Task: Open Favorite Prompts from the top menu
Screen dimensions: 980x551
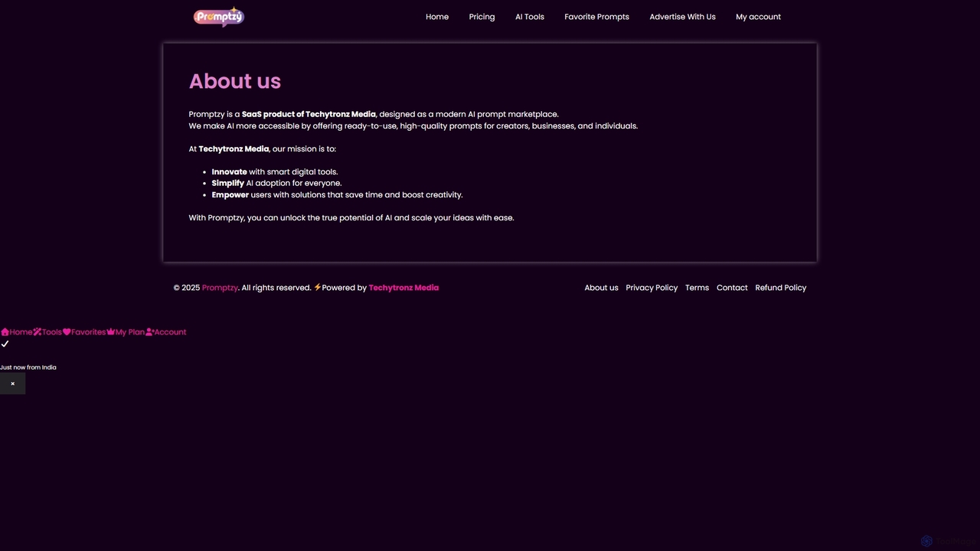Action: click(596, 17)
